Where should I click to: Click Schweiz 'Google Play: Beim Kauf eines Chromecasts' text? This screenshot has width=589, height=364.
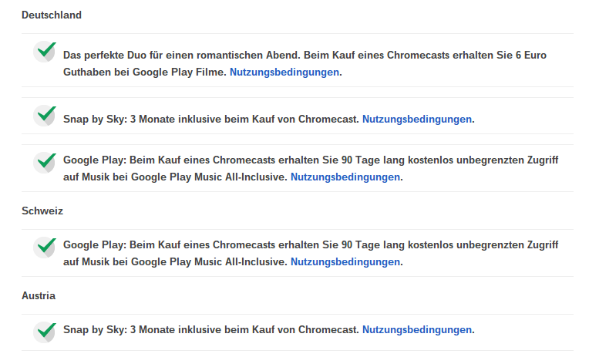169,245
